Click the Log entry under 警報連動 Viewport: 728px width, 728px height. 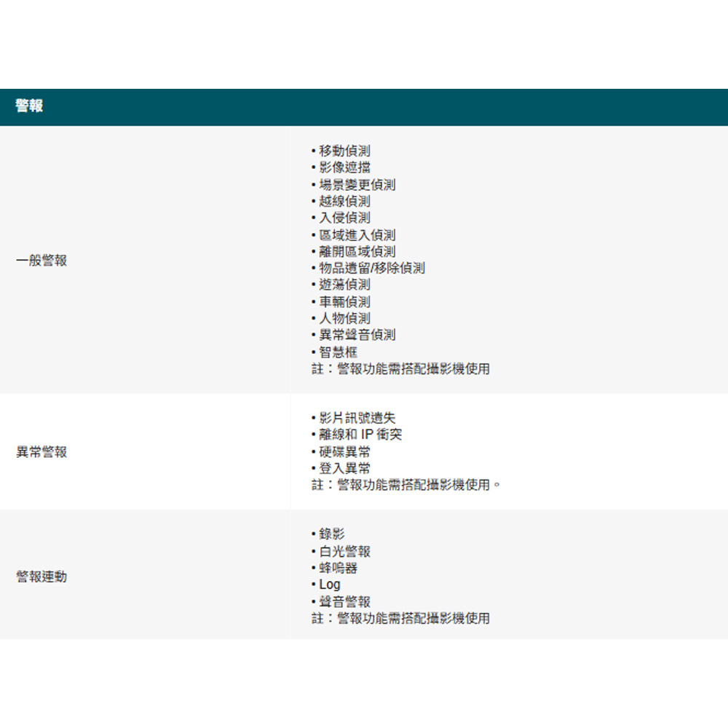329,585
